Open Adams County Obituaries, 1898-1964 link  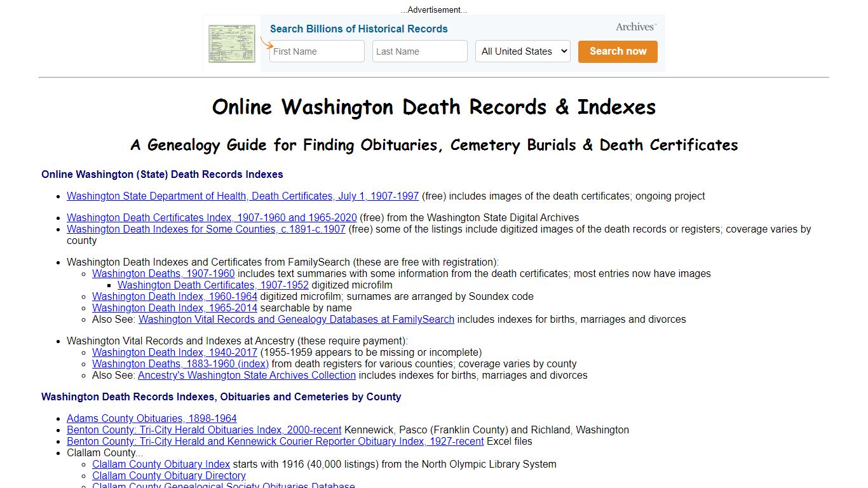(151, 418)
